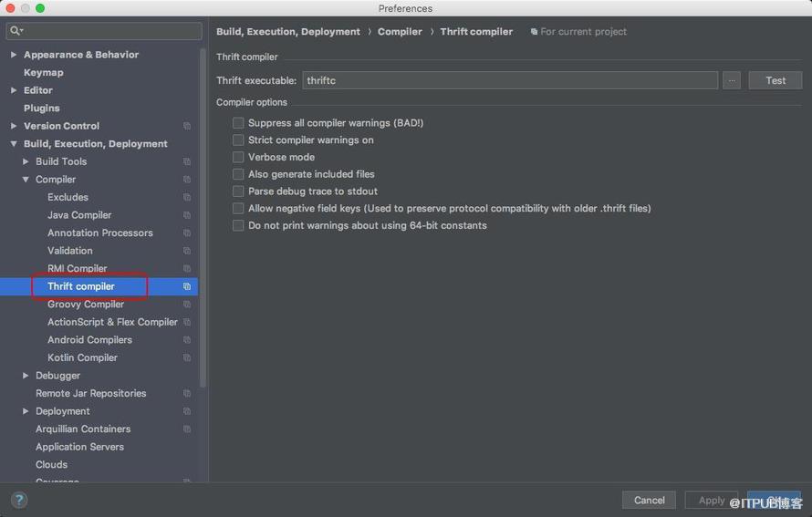This screenshot has height=517, width=812.
Task: Expand the Debugger node arrow
Action: pyautogui.click(x=26, y=376)
